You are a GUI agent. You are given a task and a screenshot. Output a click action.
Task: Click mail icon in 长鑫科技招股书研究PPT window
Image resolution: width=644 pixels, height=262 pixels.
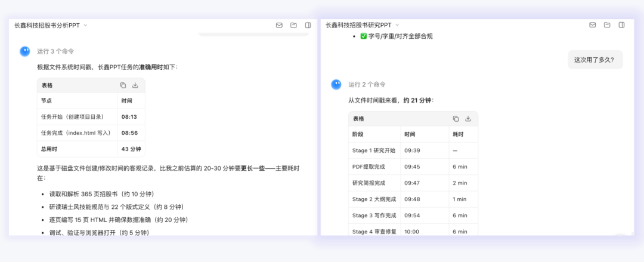[x=593, y=25]
